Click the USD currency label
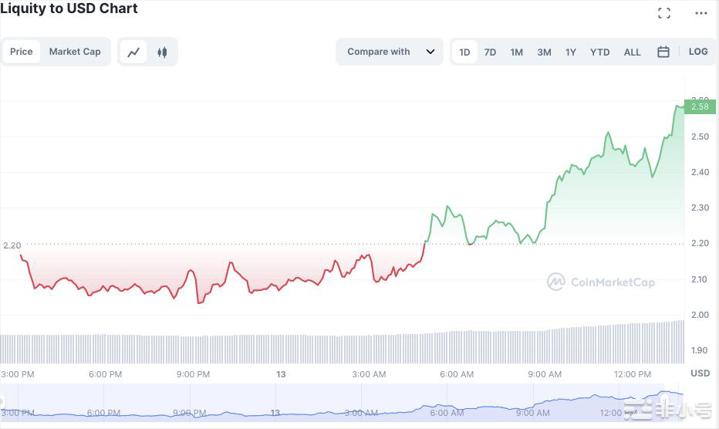 [x=699, y=374]
